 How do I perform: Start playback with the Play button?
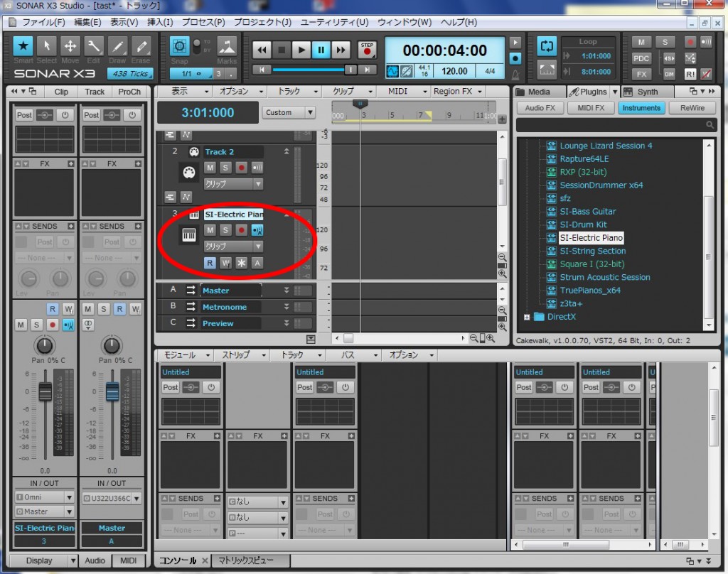pyautogui.click(x=301, y=50)
